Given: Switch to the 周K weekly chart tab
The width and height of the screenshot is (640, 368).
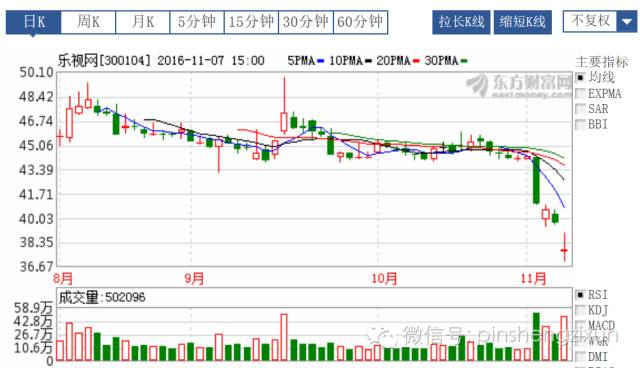Looking at the screenshot, I should tap(88, 22).
